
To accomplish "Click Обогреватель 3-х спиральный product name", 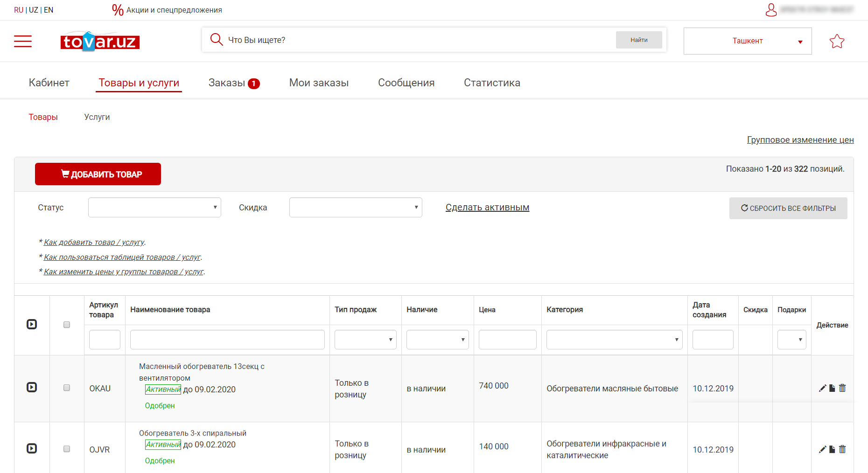I will click(193, 433).
